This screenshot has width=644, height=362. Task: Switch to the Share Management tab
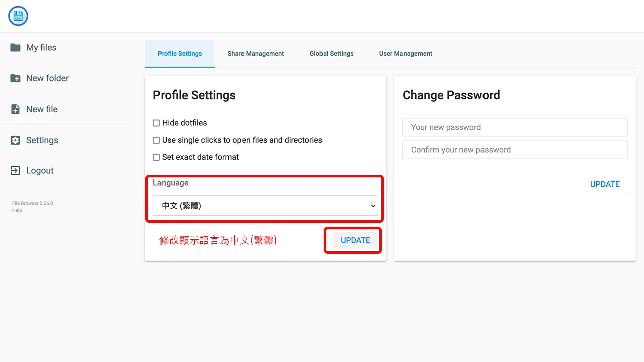(x=256, y=53)
